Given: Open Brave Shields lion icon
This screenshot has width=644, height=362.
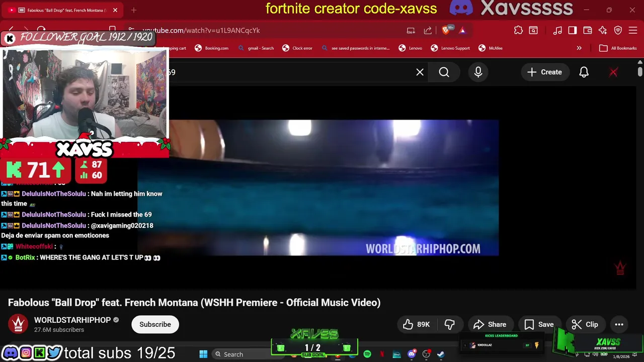Looking at the screenshot, I should point(445,30).
